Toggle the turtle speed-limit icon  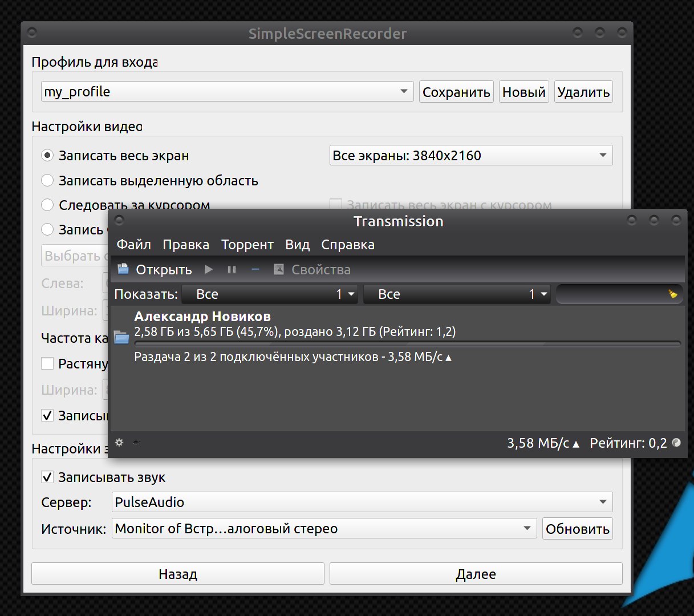click(137, 443)
